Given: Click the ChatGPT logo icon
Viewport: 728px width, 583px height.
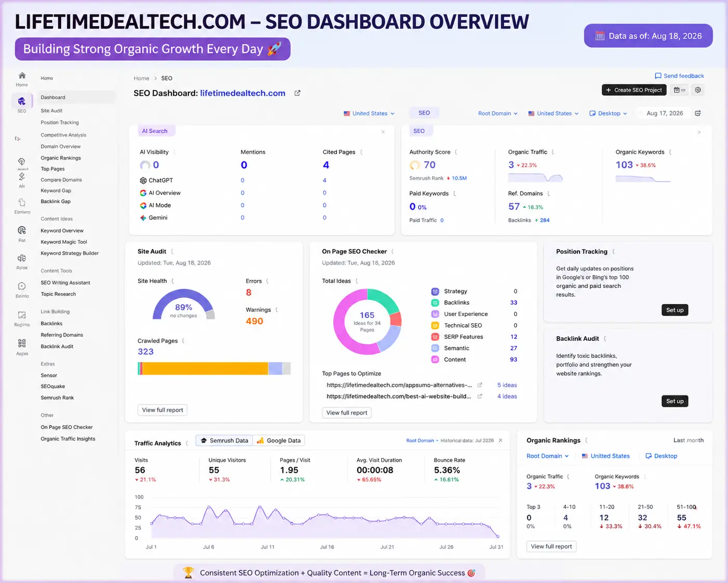Looking at the screenshot, I should 143,180.
